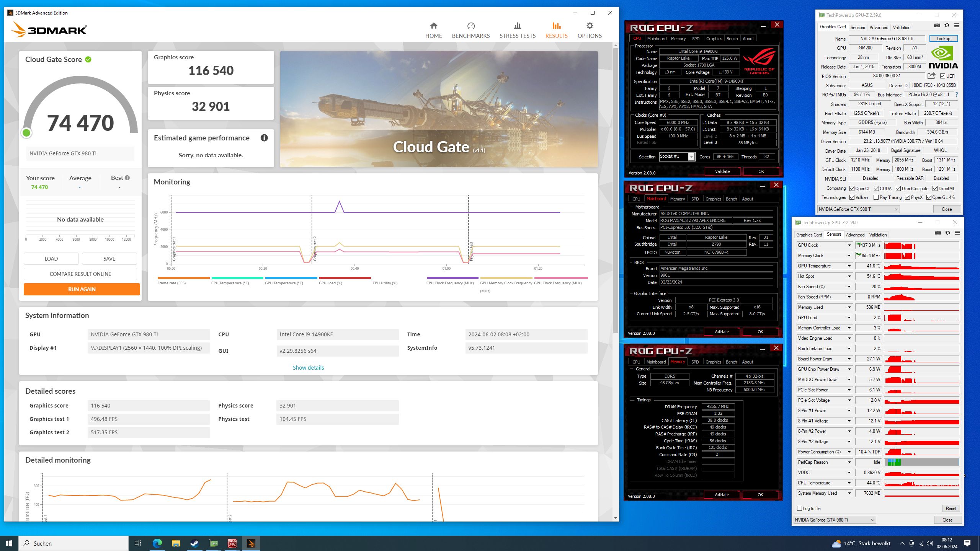Expand the Hot Spot sensor dropdown
The height and width of the screenshot is (551, 980).
849,276
